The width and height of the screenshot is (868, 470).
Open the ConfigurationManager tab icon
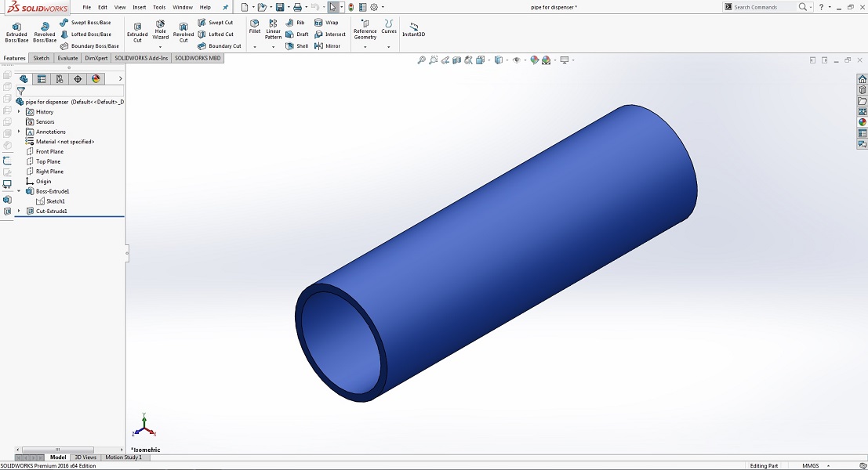click(x=60, y=79)
